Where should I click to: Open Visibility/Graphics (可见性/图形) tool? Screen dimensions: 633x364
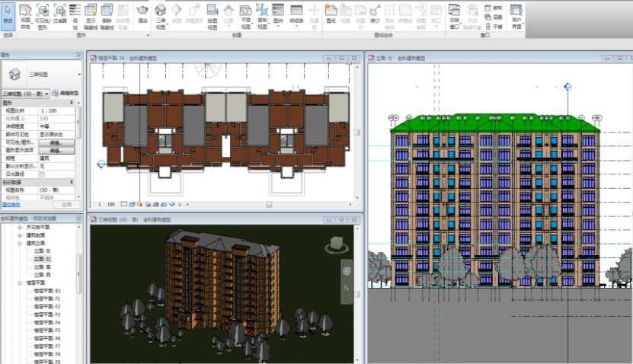click(43, 17)
